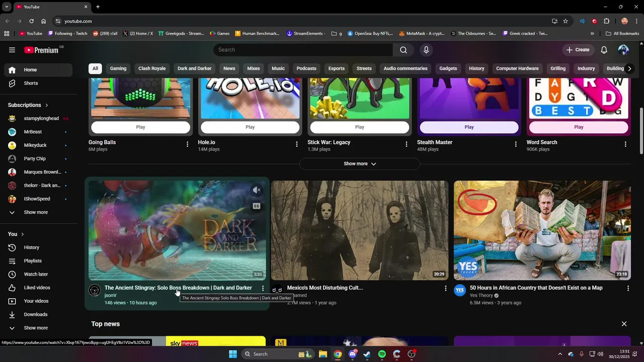
Task: Open options for Ancient Stingray video
Action: click(263, 288)
